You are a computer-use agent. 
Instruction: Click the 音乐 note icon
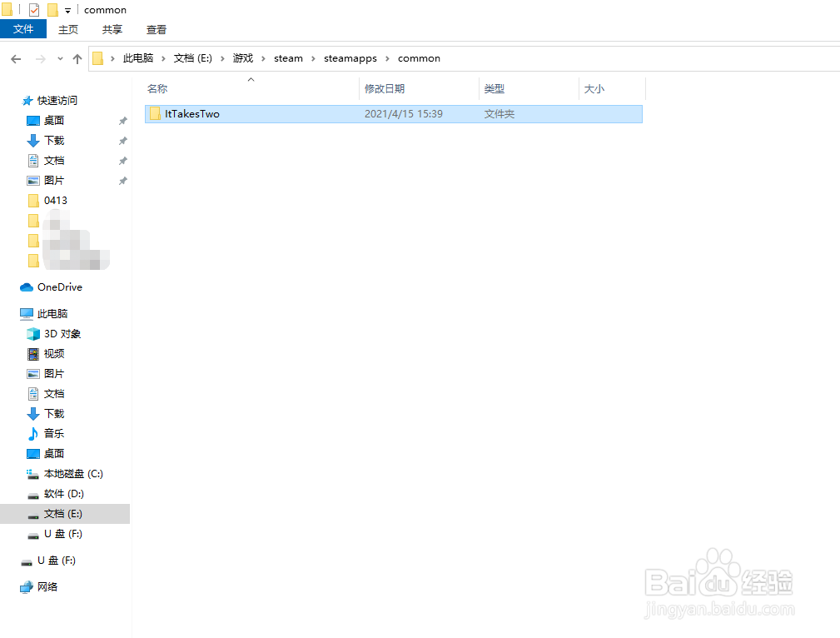click(x=33, y=433)
